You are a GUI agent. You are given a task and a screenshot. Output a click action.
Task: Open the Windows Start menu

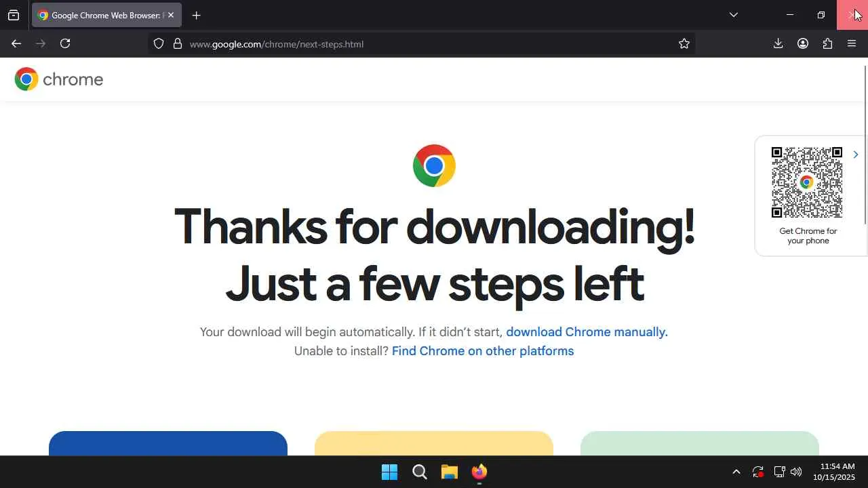point(390,472)
